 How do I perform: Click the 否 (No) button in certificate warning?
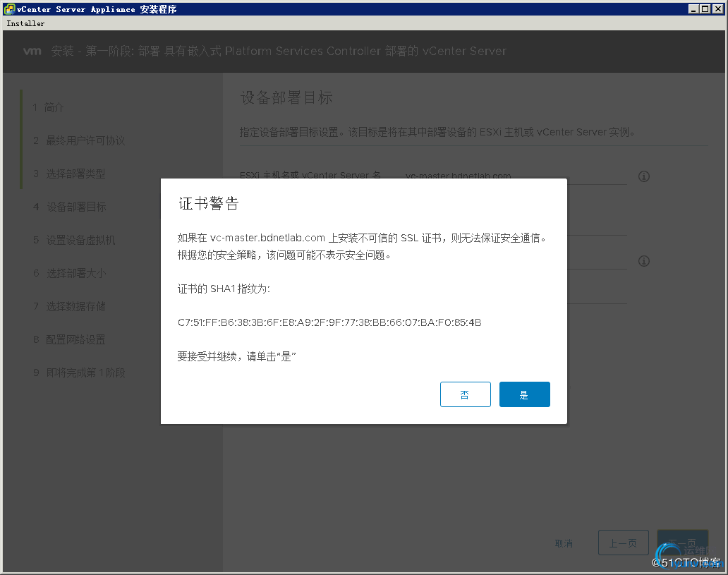(x=465, y=394)
